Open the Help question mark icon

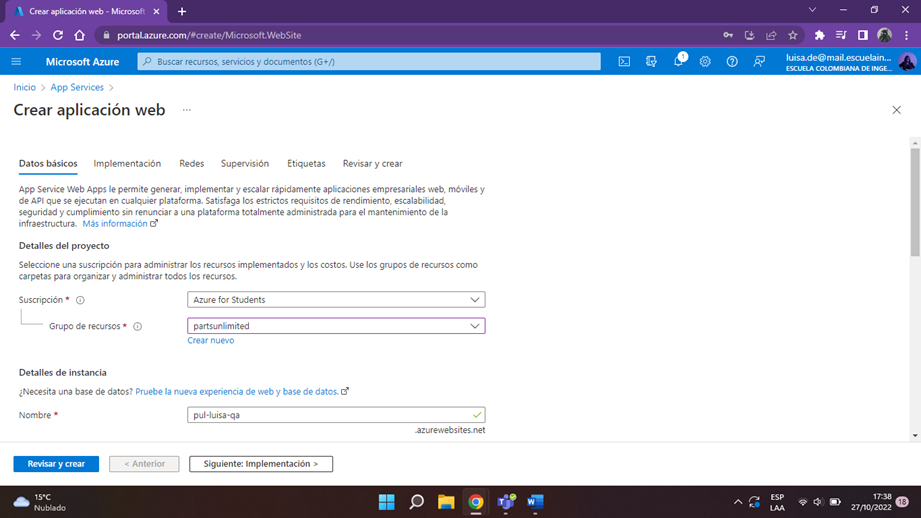coord(732,62)
